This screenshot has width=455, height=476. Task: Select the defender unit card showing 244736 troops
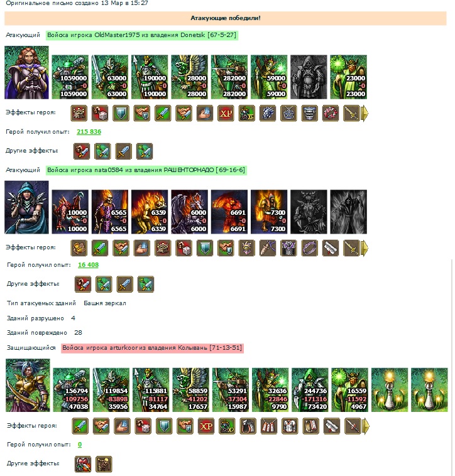tap(310, 390)
